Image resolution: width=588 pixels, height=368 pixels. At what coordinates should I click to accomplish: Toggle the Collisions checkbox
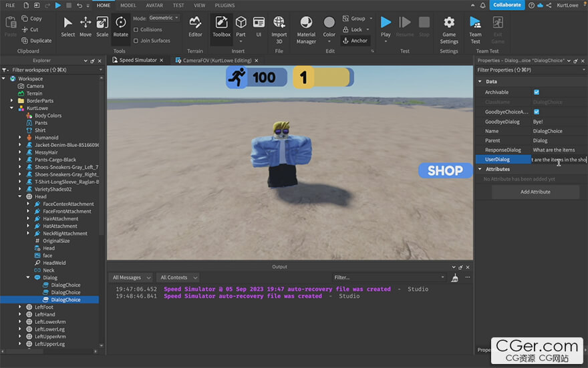click(x=136, y=29)
